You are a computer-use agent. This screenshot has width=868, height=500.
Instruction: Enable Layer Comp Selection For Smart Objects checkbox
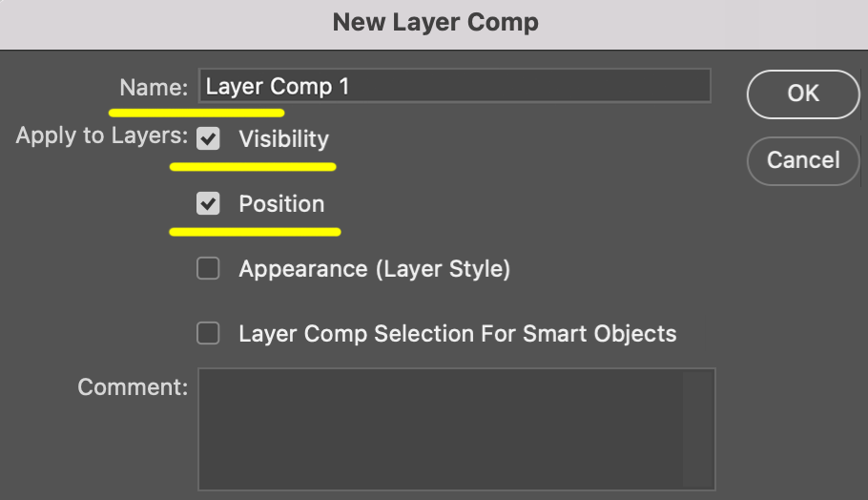tap(208, 334)
